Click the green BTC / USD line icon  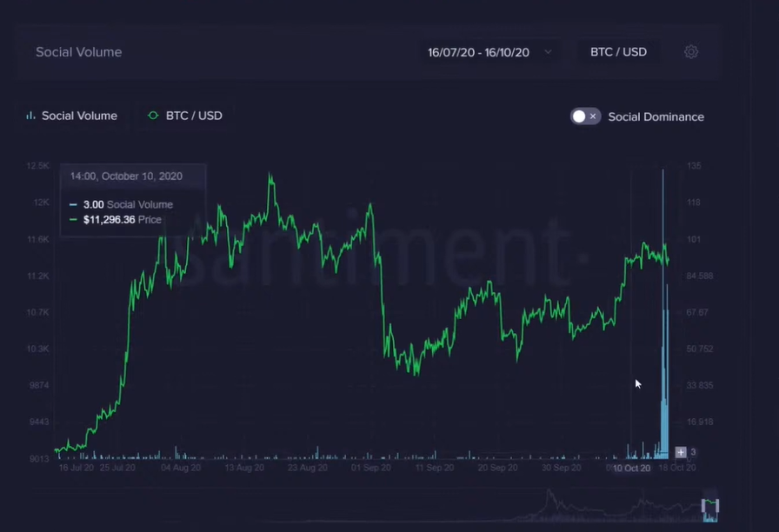(x=153, y=116)
